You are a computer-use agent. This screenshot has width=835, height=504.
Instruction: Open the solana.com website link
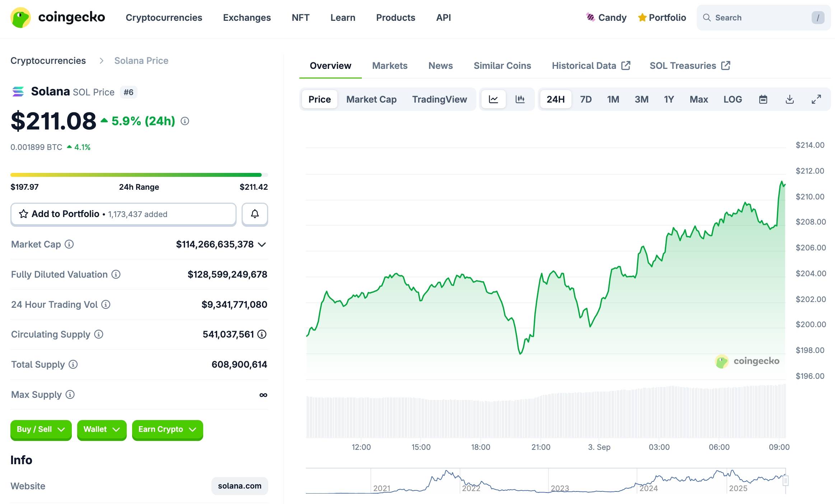click(x=239, y=486)
